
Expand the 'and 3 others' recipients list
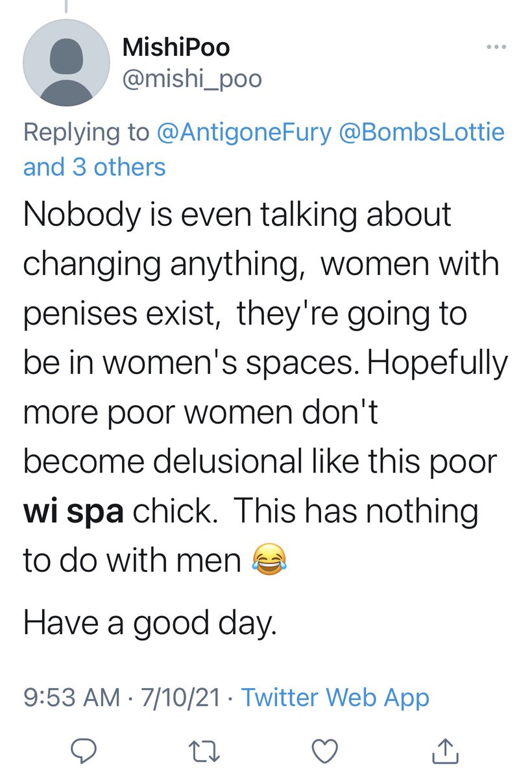95,167
